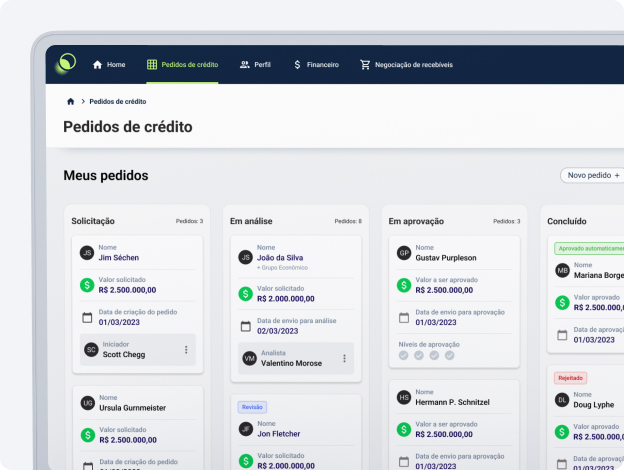
Task: Click the Novo pedido button
Action: (593, 175)
